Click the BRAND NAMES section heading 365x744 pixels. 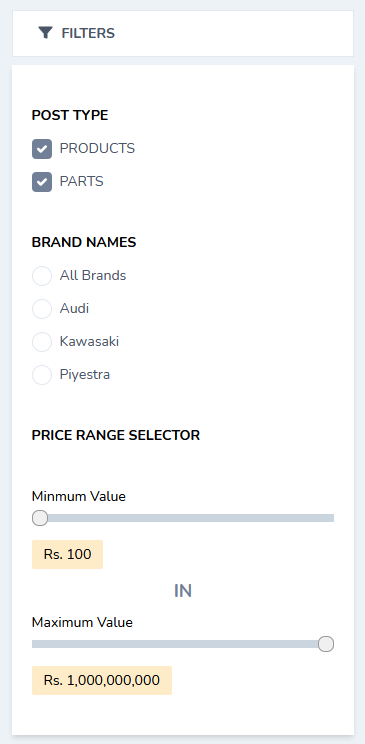tap(84, 242)
